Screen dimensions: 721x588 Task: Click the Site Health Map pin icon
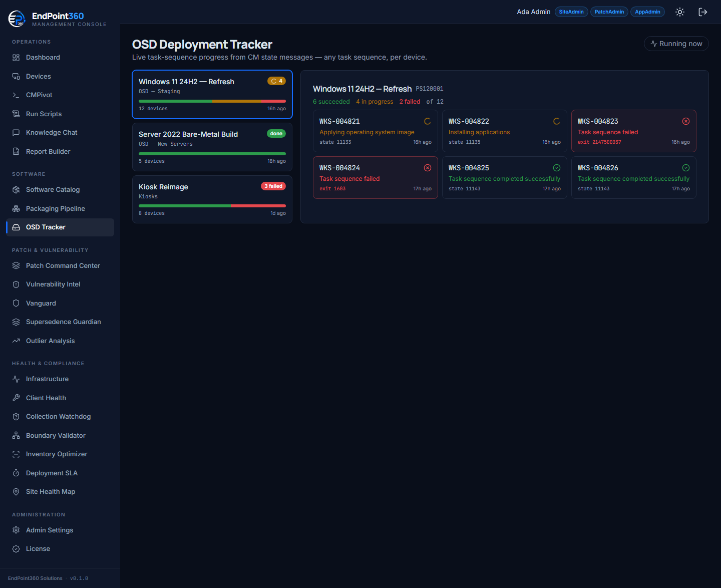[x=16, y=492]
